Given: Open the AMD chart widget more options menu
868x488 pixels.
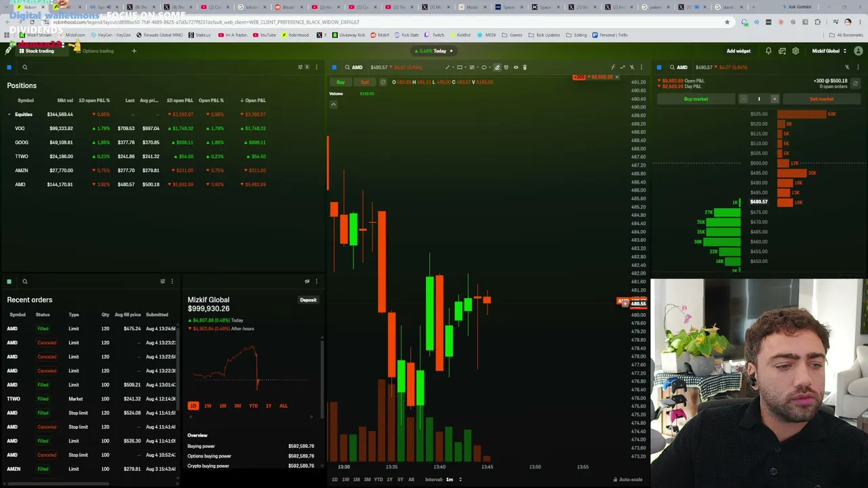Looking at the screenshot, I should (x=641, y=67).
